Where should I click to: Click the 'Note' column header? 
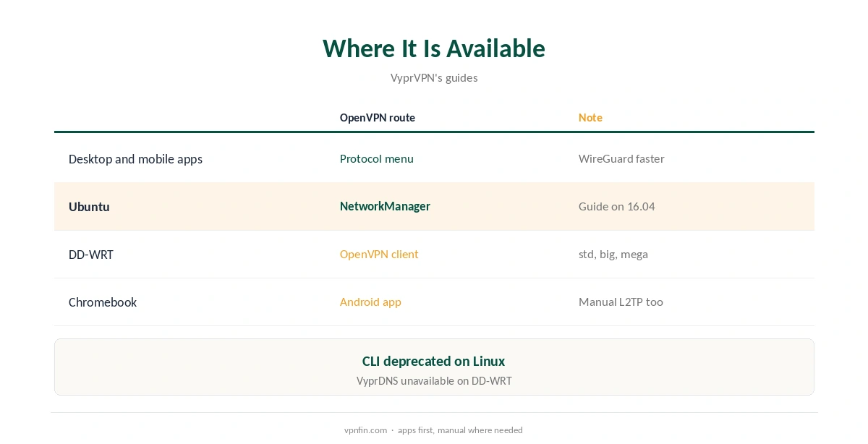coord(590,117)
